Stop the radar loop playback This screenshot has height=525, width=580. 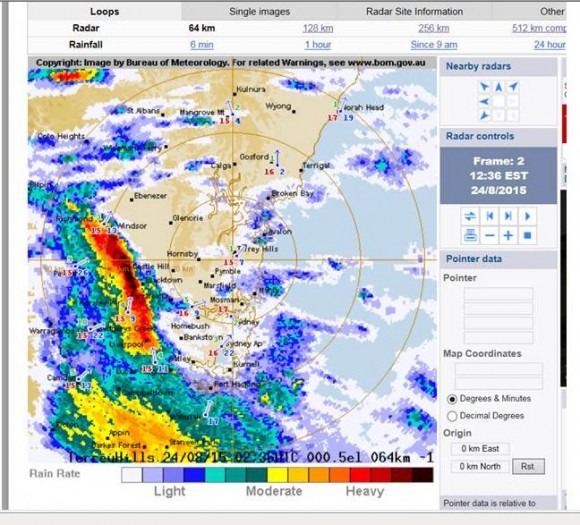(527, 236)
